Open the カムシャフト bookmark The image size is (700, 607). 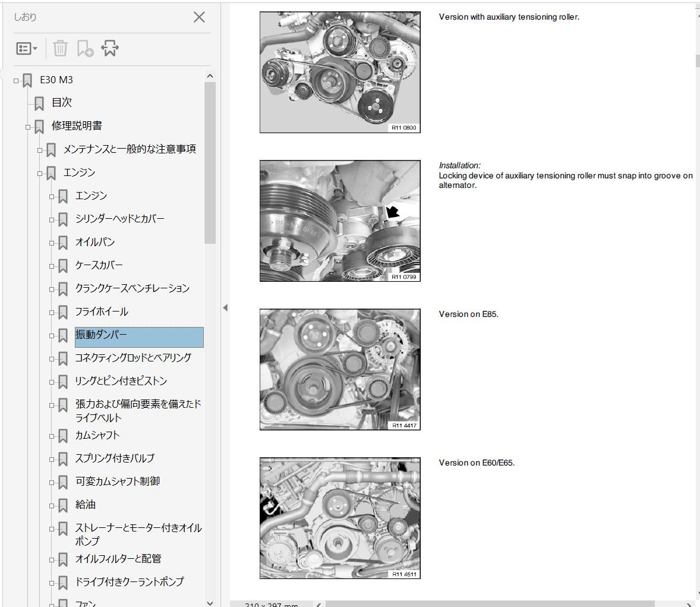coord(97,435)
